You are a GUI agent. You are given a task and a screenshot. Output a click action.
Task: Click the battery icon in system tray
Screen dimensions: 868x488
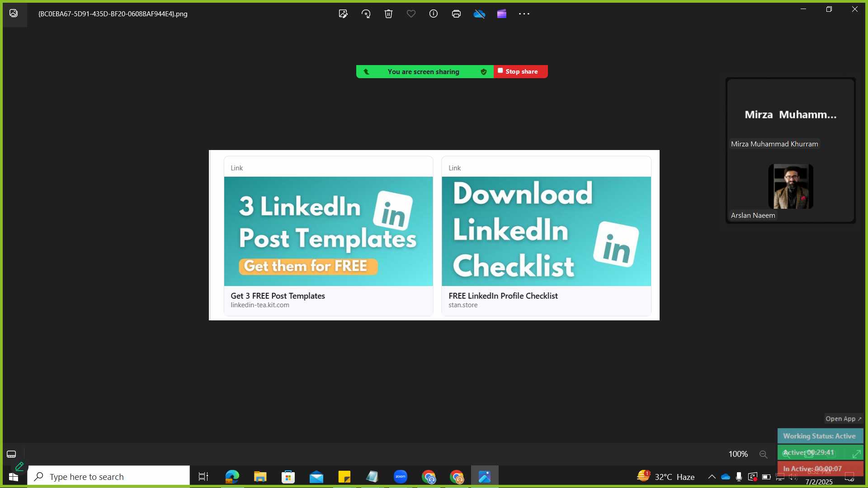[766, 477]
